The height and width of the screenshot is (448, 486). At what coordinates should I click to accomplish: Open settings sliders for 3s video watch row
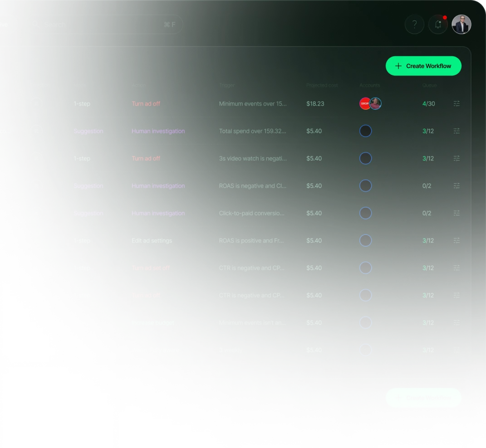pos(457,158)
